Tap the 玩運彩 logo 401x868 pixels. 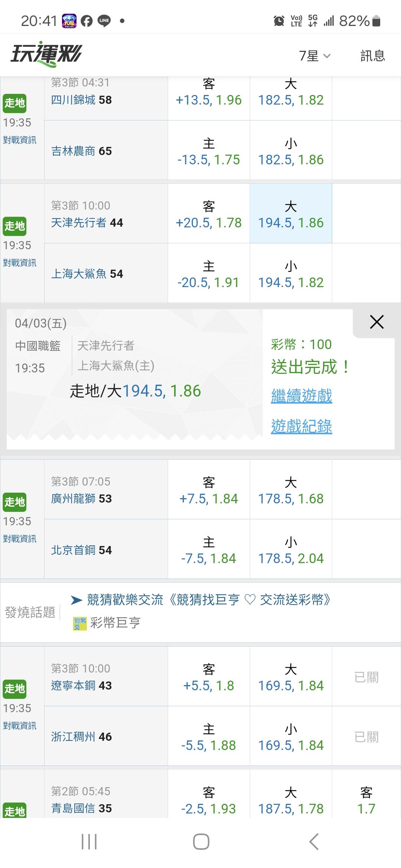[x=46, y=55]
